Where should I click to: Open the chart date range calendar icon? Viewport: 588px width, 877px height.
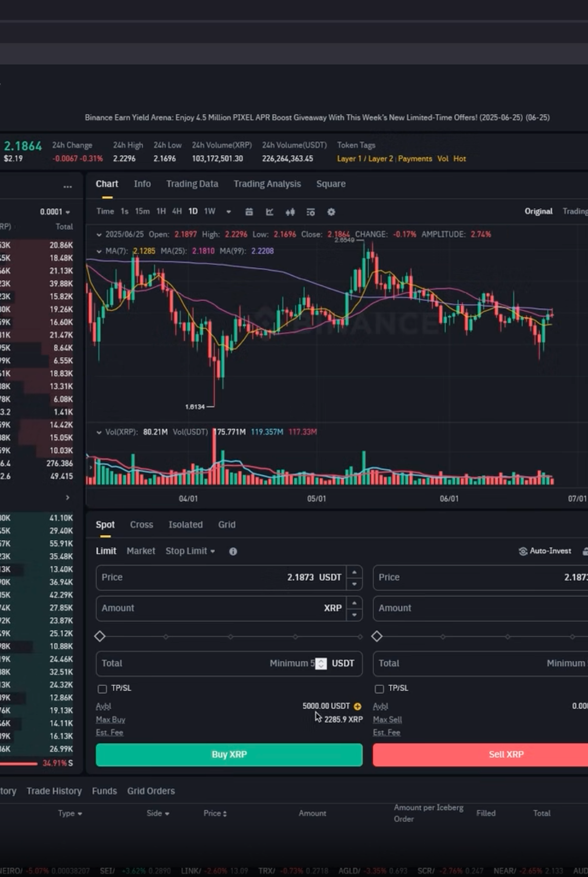[x=249, y=212]
